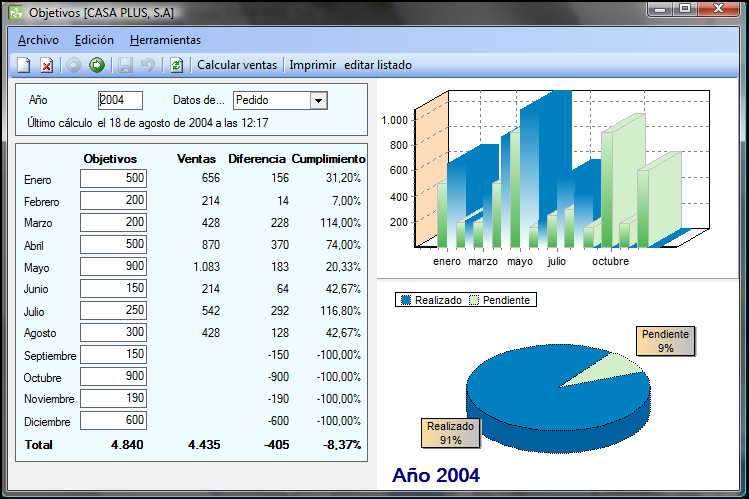
Task: Click total objetivos 4.840
Action: 127,445
